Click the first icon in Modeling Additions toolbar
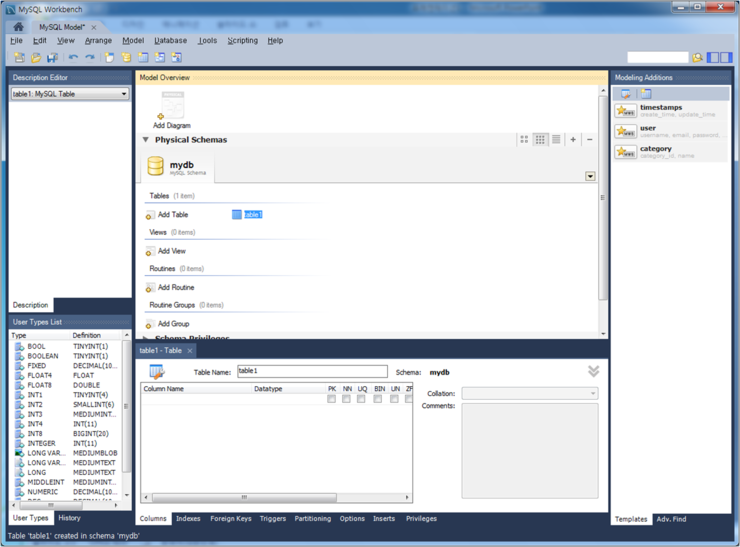740x547 pixels. (625, 94)
